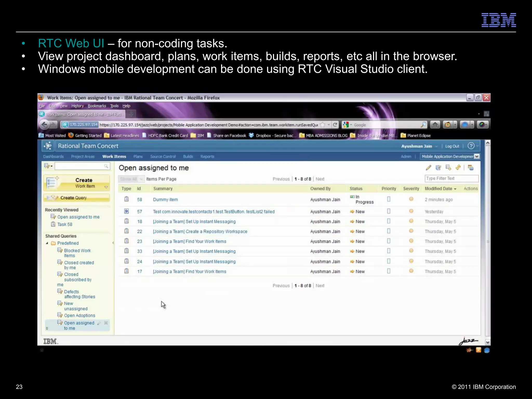Click work item Id 33

click(139, 251)
